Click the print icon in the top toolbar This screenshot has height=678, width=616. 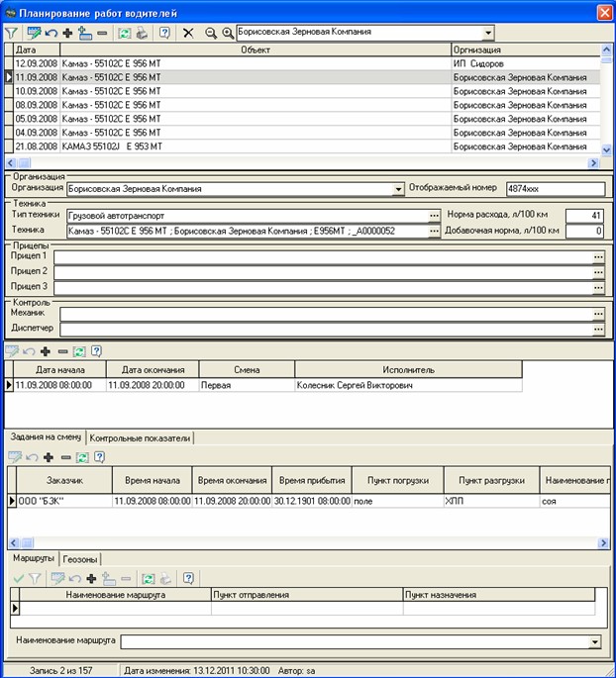142,33
